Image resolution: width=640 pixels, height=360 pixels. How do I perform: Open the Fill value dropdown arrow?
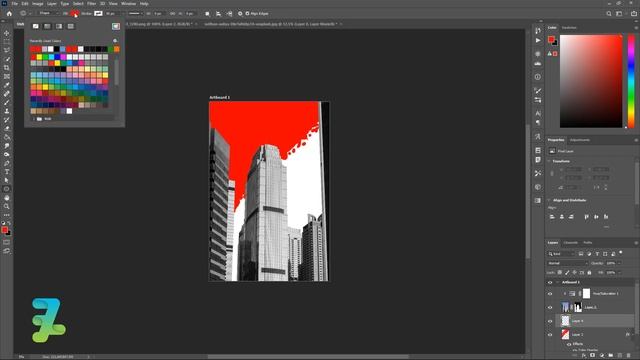point(620,272)
